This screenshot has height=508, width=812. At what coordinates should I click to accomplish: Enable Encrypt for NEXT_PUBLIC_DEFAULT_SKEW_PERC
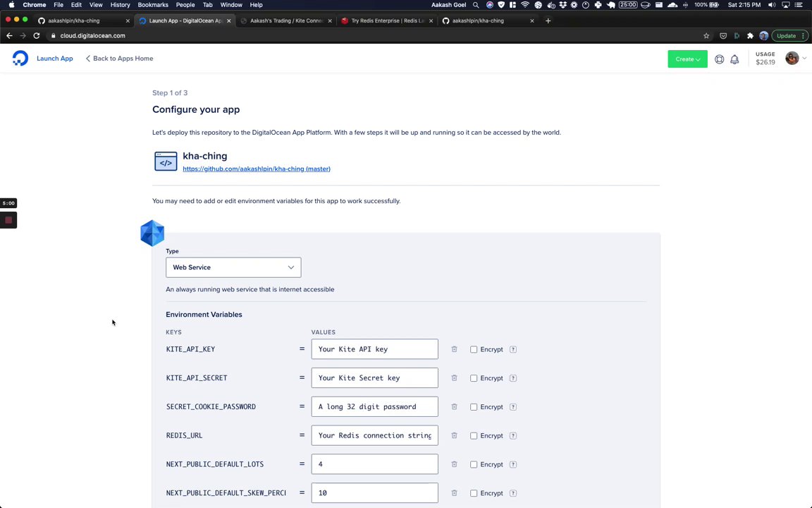474,493
